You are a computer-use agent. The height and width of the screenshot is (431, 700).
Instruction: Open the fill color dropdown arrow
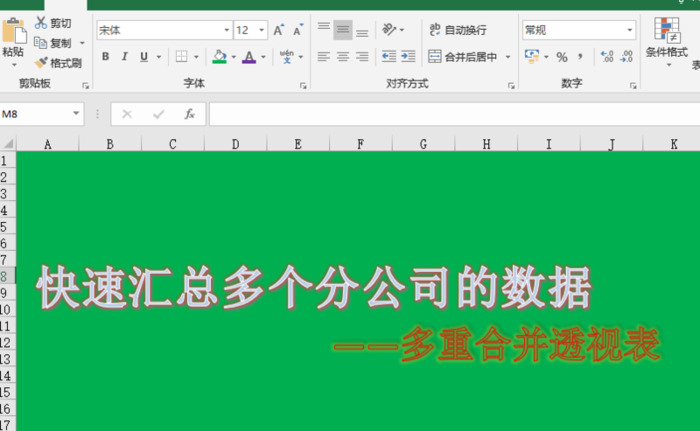(233, 57)
